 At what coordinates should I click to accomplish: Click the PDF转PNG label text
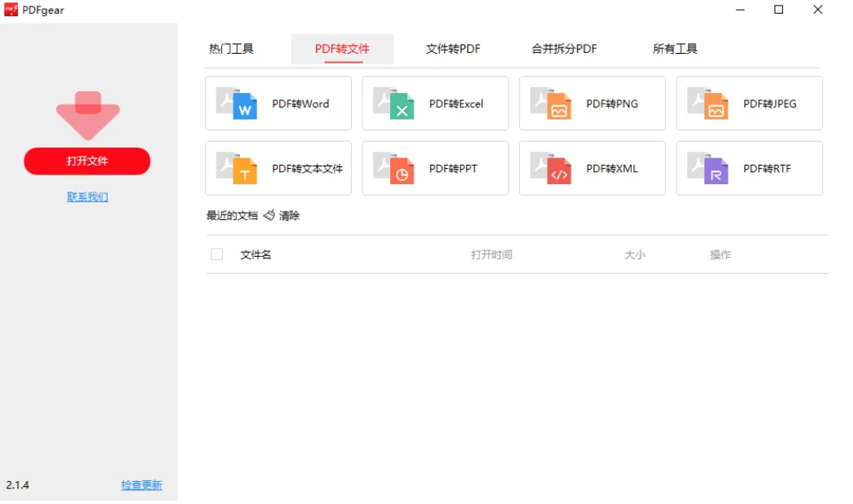(x=612, y=104)
